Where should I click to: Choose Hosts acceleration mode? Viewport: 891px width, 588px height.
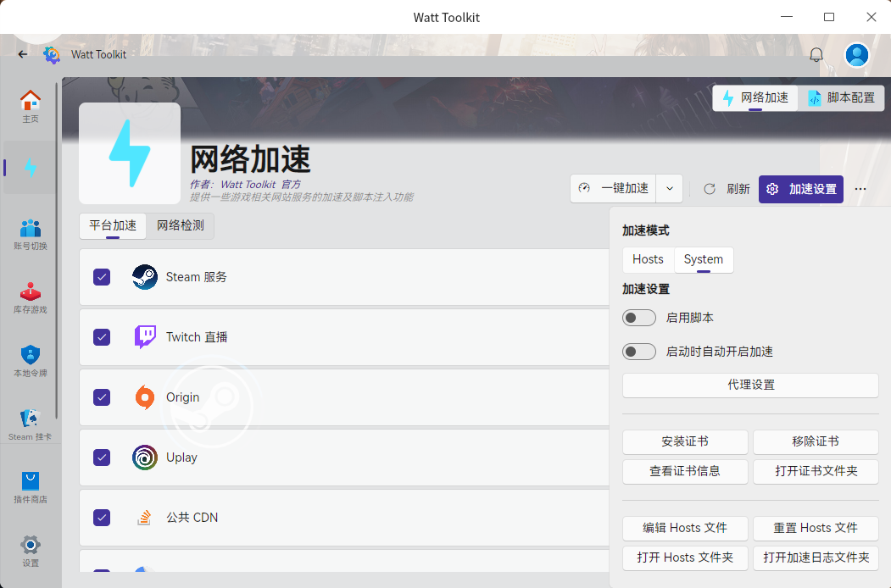648,259
